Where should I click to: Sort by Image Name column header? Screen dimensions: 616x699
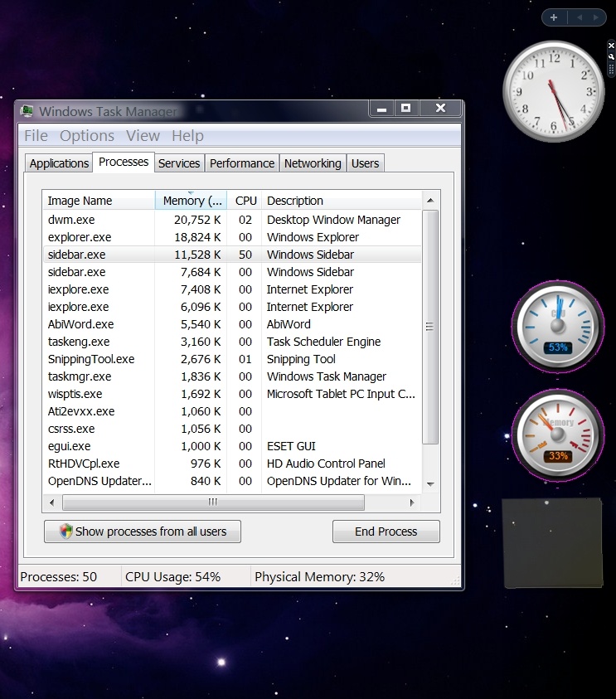point(99,201)
